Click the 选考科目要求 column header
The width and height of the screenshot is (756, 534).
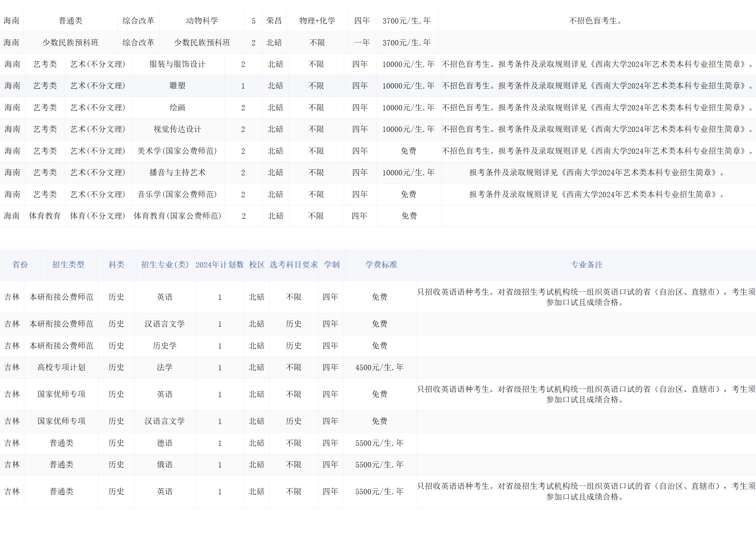click(x=293, y=265)
